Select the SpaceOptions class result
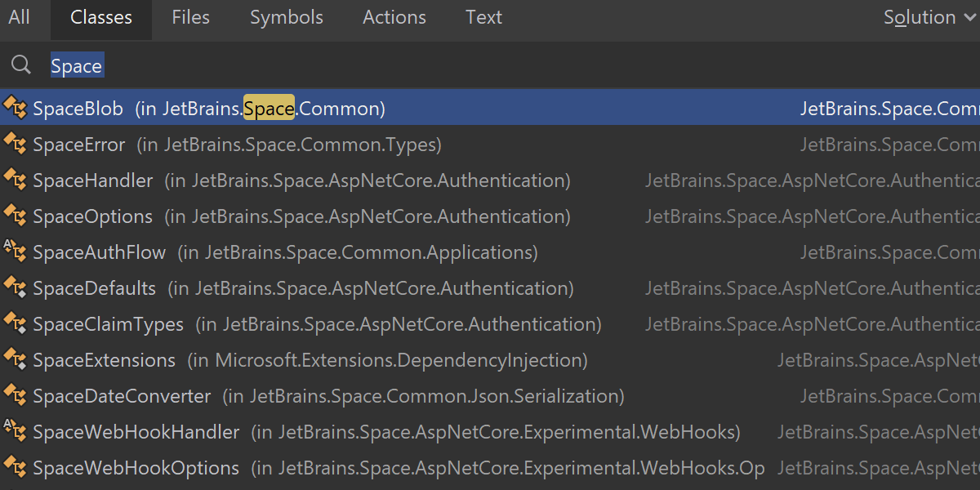Viewport: 980px width, 490px height. tap(93, 216)
